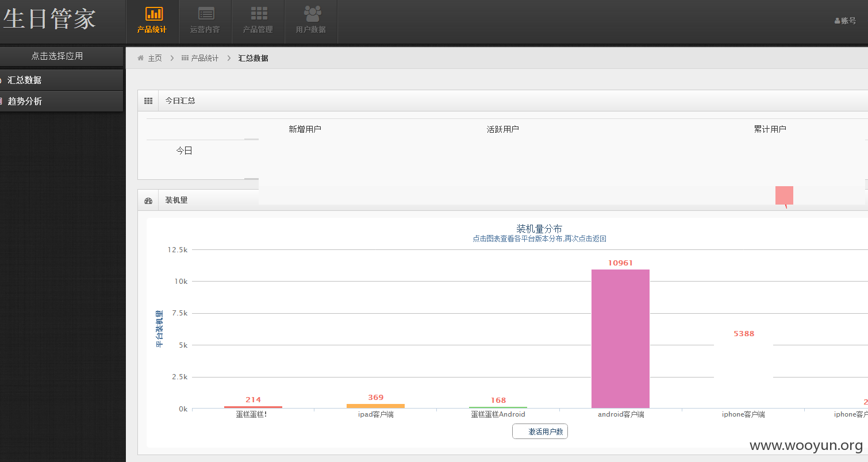Image resolution: width=868 pixels, height=462 pixels.
Task: Click the 蛋糕蛋糕! red bar
Action: point(253,407)
